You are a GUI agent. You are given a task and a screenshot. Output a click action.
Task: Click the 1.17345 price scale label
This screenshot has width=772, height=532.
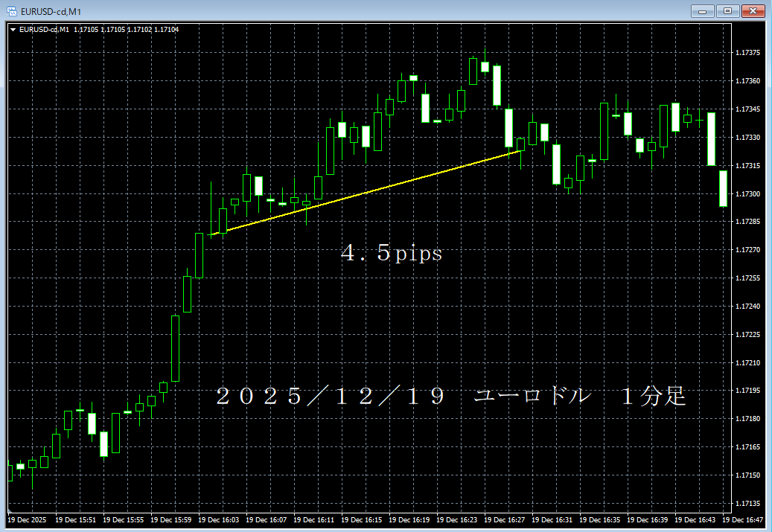click(x=747, y=109)
